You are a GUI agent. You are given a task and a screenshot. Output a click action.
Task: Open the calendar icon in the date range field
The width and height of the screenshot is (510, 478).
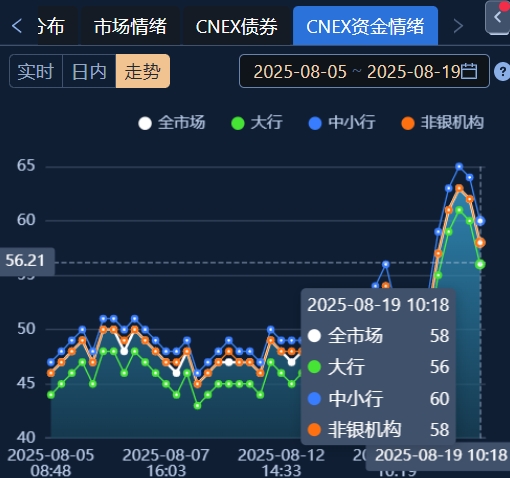pos(469,71)
